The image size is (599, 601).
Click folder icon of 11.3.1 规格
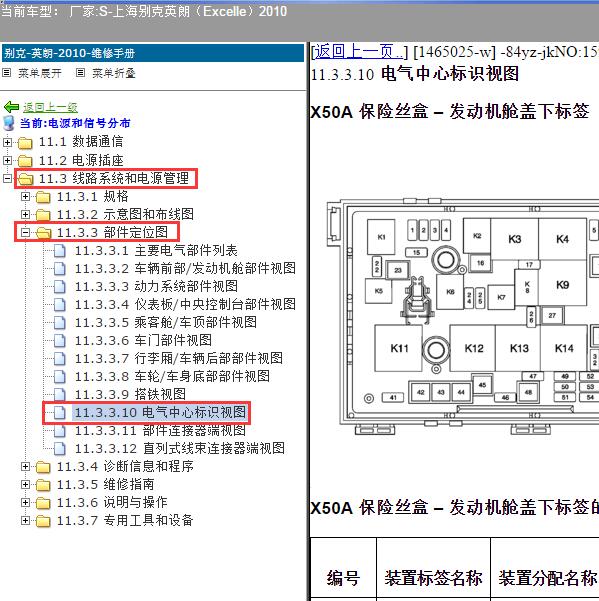[x=43, y=197]
